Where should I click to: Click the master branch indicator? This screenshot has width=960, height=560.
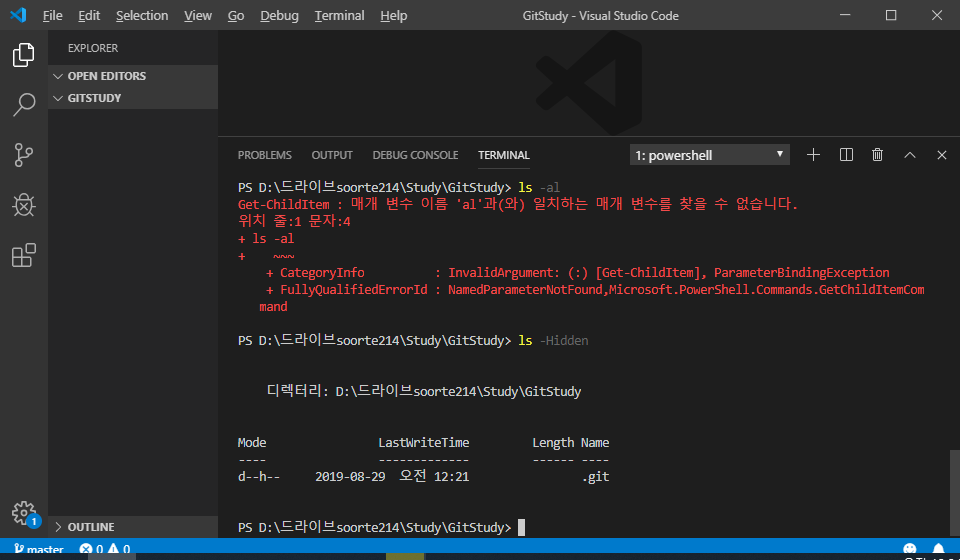(x=39, y=550)
